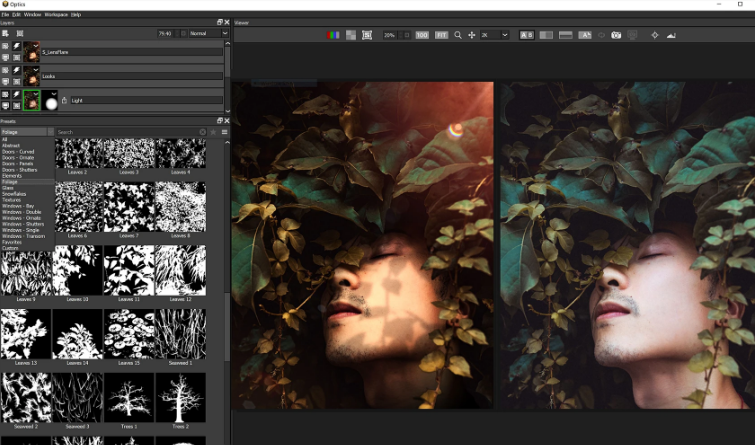The width and height of the screenshot is (755, 445).
Task: Expand the Light layer image thumbnail chevron
Action: tap(36, 93)
